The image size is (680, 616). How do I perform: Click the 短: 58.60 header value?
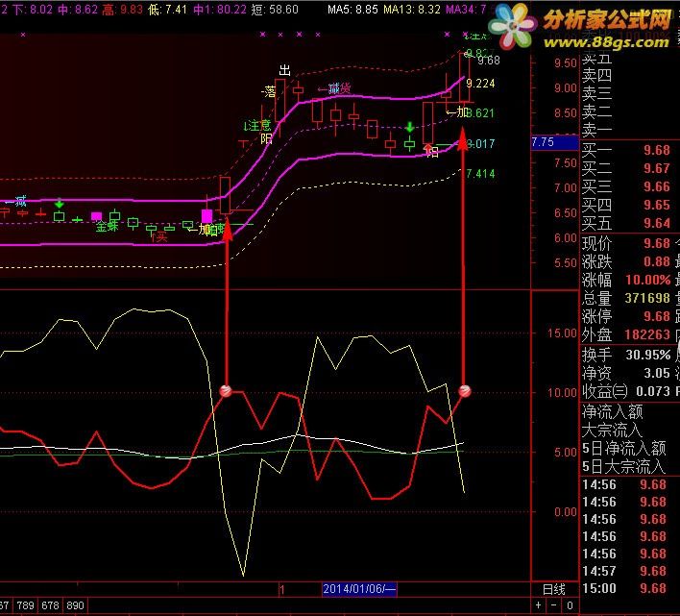click(275, 9)
